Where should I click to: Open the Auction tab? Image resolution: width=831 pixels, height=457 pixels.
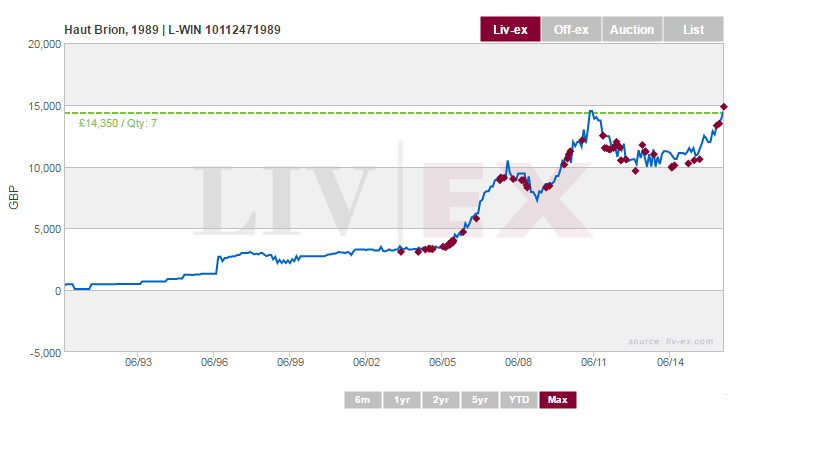[632, 29]
